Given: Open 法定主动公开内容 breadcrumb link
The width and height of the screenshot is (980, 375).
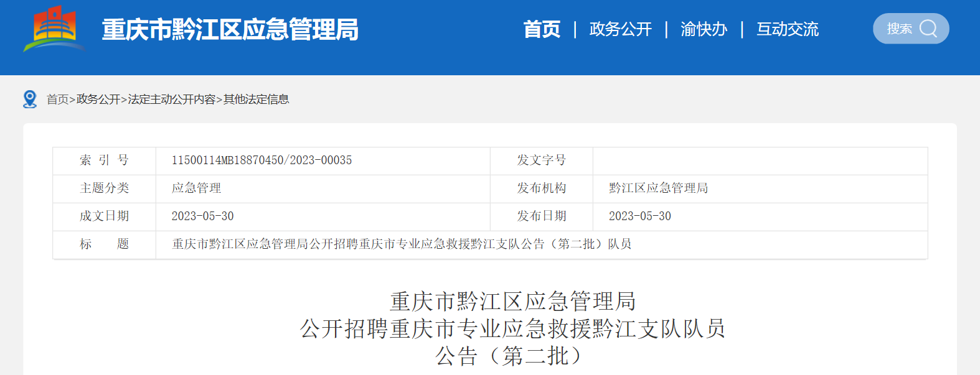Looking at the screenshot, I should (171, 100).
